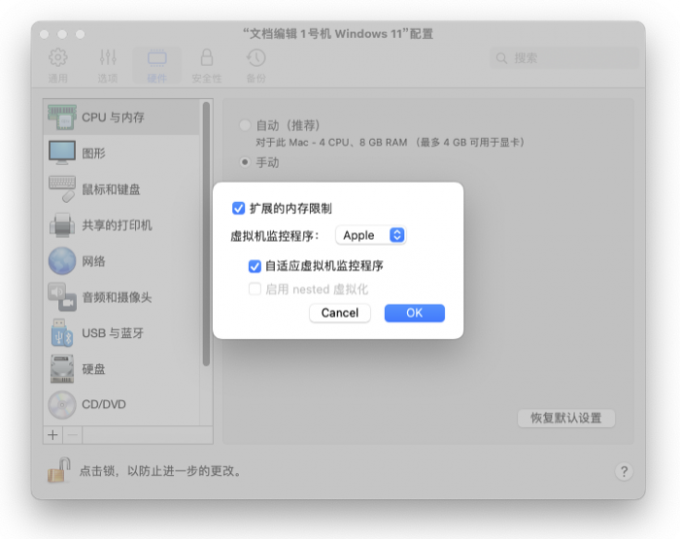Click the CD/DVD disc icon
The width and height of the screenshot is (680, 539).
[62, 405]
